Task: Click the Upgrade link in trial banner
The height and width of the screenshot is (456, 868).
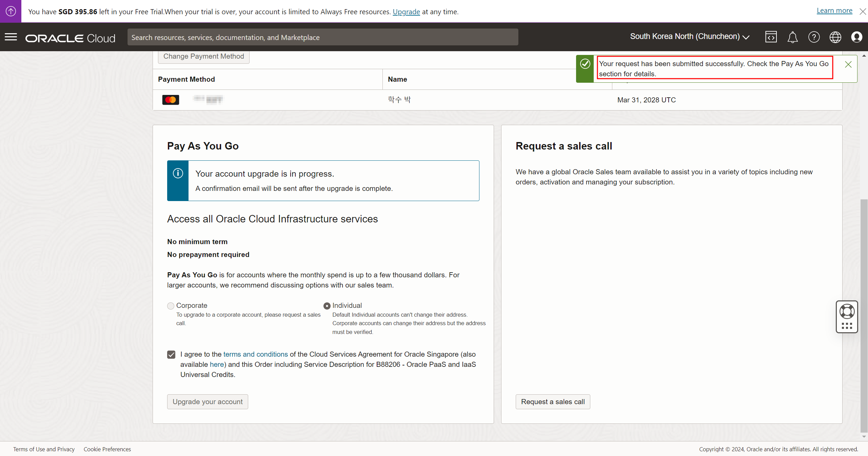Action: pos(406,12)
